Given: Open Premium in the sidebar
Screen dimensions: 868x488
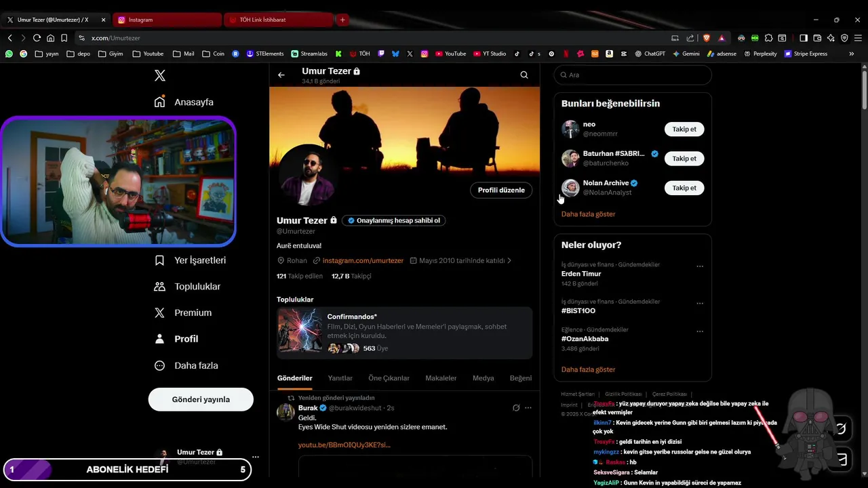Looking at the screenshot, I should tap(183, 313).
